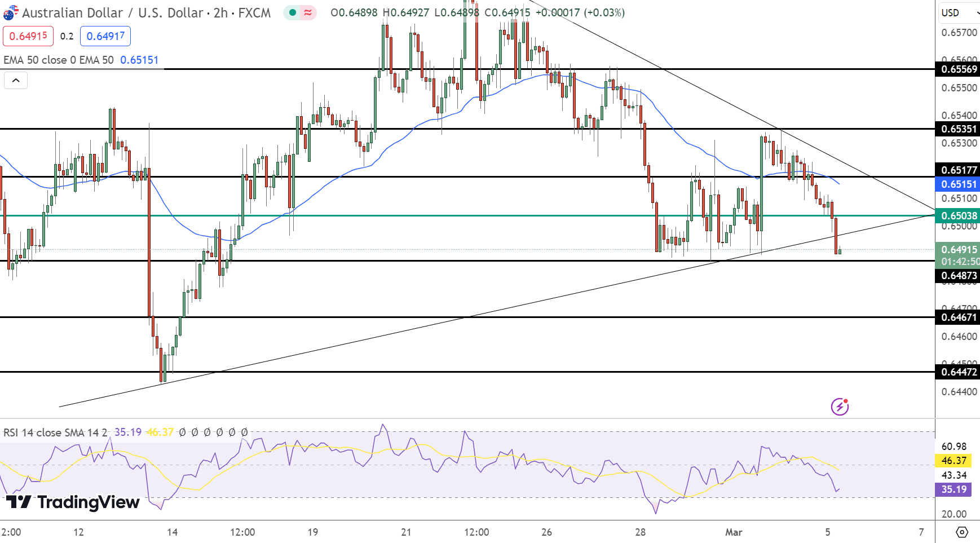Click the 26 date on time axis
Viewport: 980px width, 543px height.
click(546, 532)
